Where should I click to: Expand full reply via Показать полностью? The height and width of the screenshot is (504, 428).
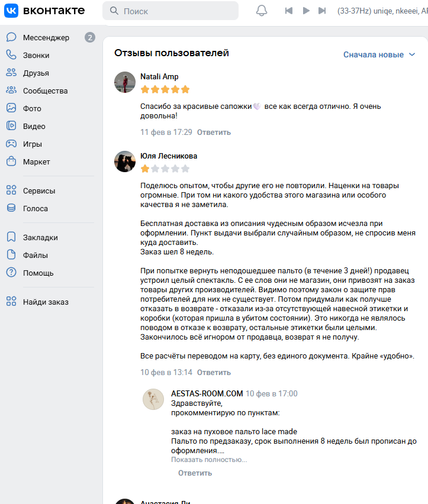(x=209, y=460)
